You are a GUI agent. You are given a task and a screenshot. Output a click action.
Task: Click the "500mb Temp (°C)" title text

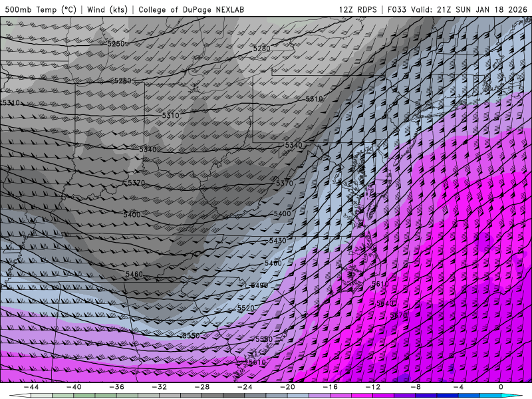pos(41,9)
